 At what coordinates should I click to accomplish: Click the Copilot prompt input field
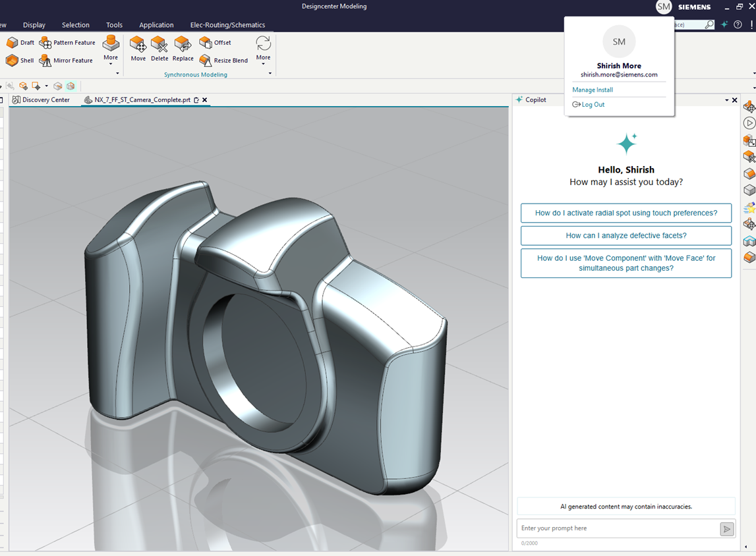click(618, 528)
